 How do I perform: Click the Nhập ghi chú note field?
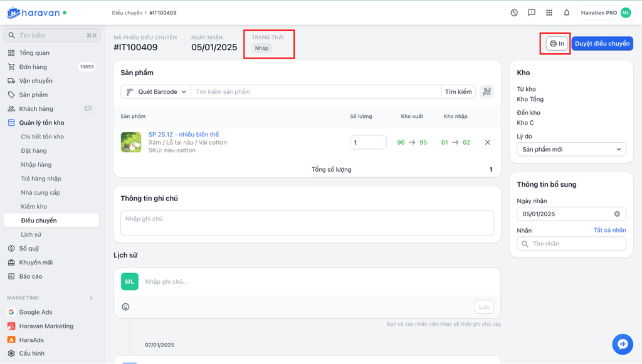pos(307,223)
